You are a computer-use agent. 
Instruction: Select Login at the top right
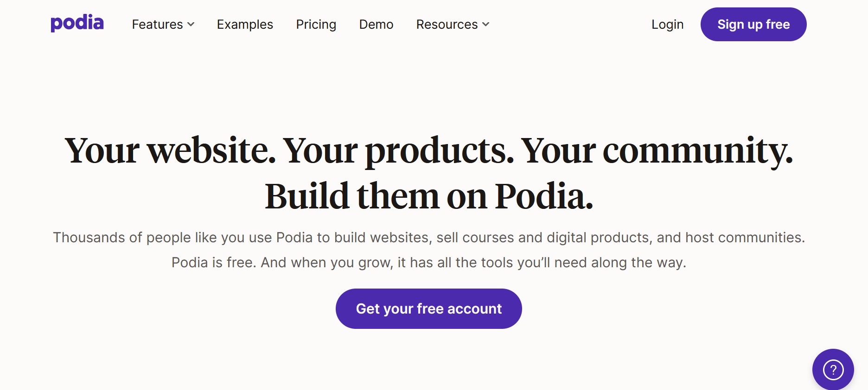[x=667, y=25]
